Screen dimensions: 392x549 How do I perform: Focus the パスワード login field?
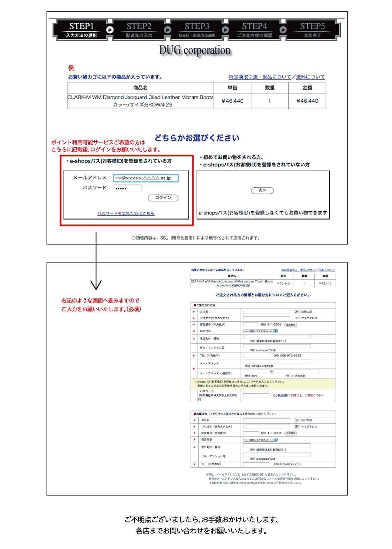128,188
